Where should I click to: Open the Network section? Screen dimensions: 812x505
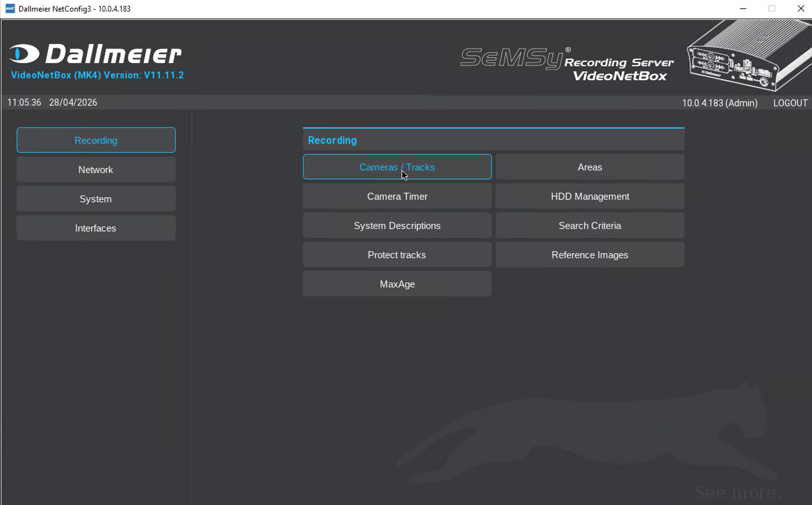pyautogui.click(x=96, y=169)
